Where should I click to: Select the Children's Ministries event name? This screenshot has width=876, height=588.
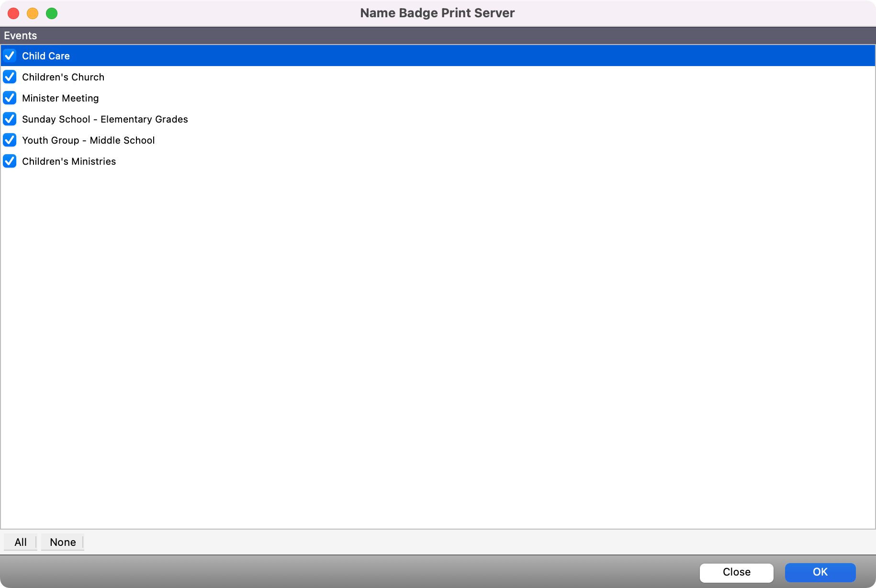click(x=69, y=161)
